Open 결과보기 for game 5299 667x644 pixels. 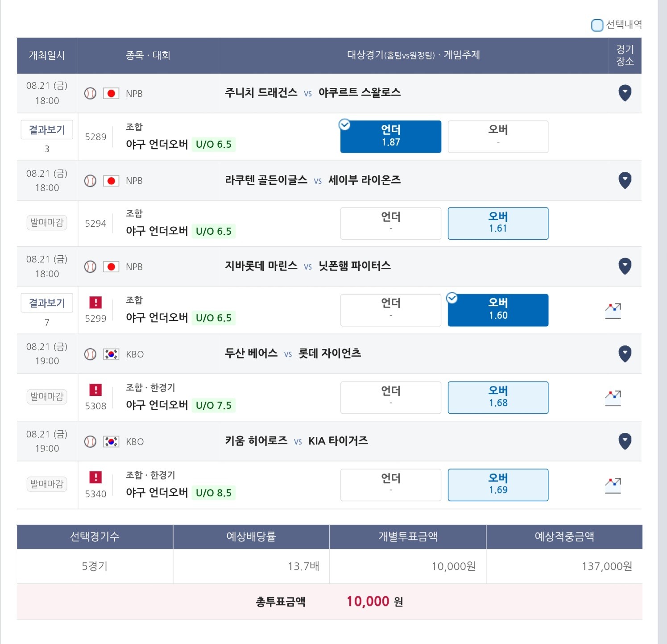tap(47, 303)
